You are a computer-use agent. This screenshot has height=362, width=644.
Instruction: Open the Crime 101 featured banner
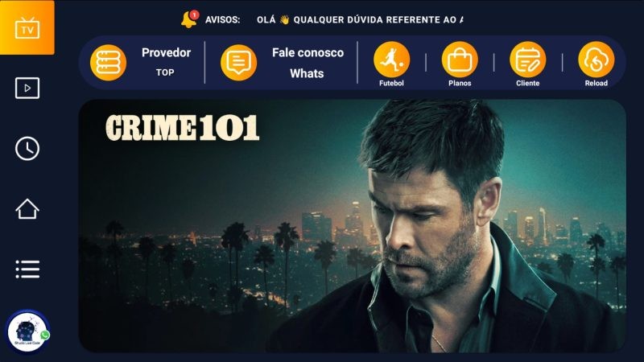coord(353,226)
